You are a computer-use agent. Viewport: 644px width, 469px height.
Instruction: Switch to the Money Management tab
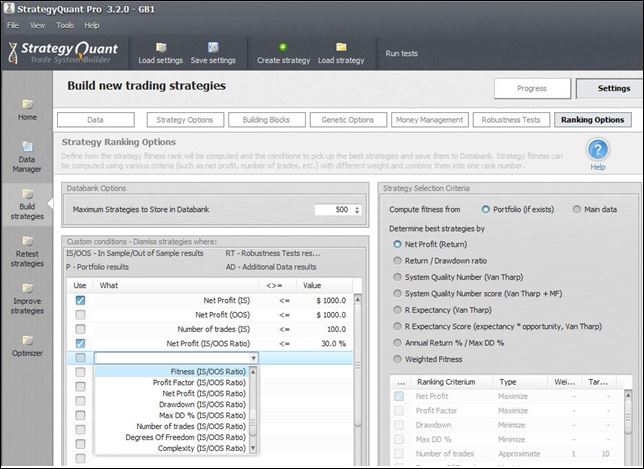pos(430,120)
